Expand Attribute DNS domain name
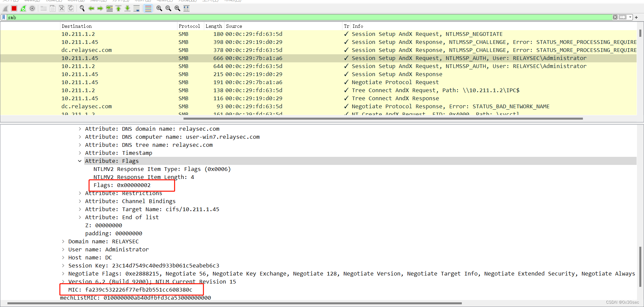644x307 pixels. click(x=80, y=129)
